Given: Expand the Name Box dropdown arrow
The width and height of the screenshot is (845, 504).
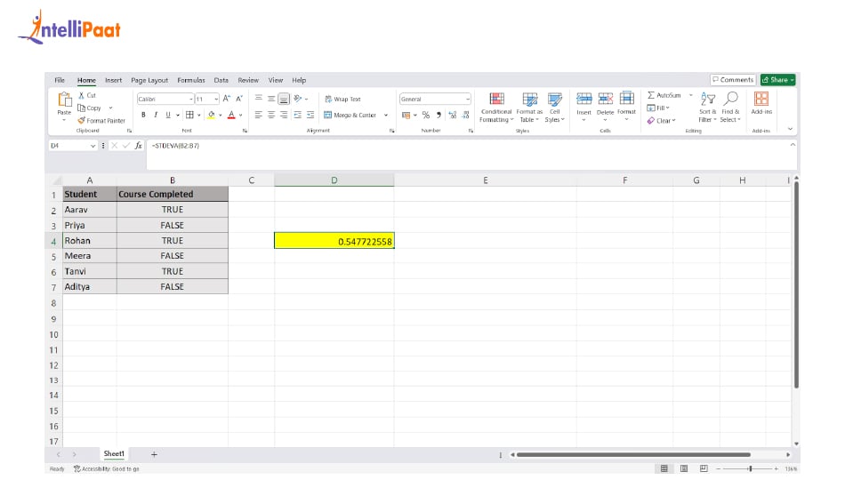Looking at the screenshot, I should 93,145.
